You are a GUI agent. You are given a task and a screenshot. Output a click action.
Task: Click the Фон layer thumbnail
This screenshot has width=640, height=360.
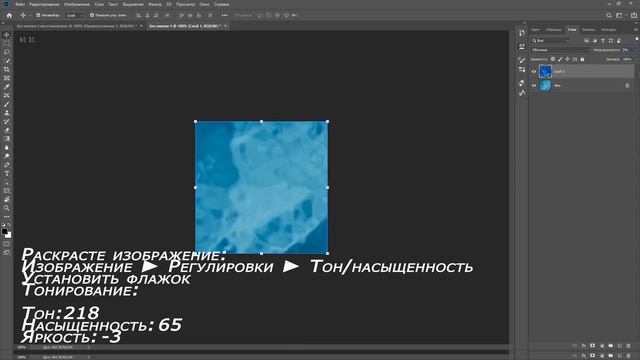point(545,86)
